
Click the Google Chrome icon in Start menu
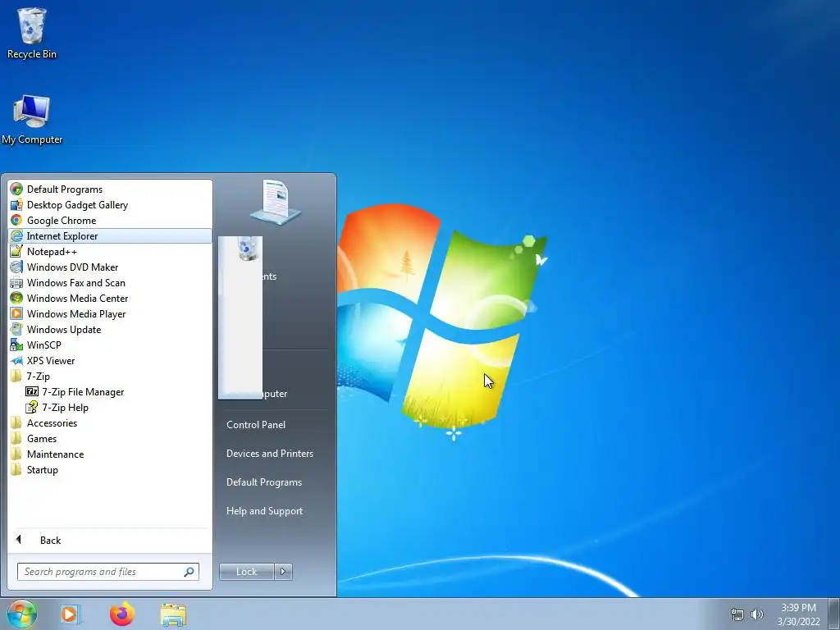[16, 220]
